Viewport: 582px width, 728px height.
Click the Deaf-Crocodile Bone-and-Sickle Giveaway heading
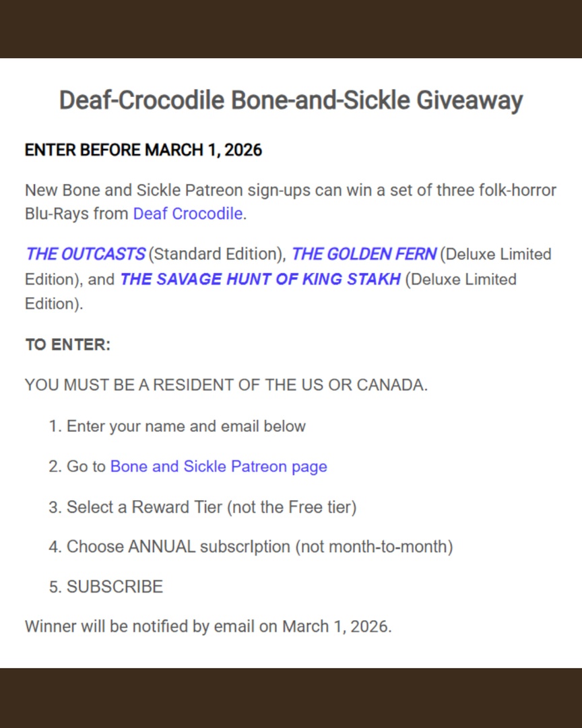291,100
